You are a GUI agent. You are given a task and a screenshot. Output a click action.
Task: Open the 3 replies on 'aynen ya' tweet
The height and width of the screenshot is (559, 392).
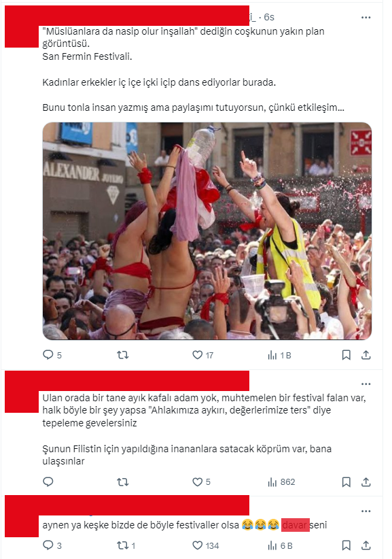[52, 545]
